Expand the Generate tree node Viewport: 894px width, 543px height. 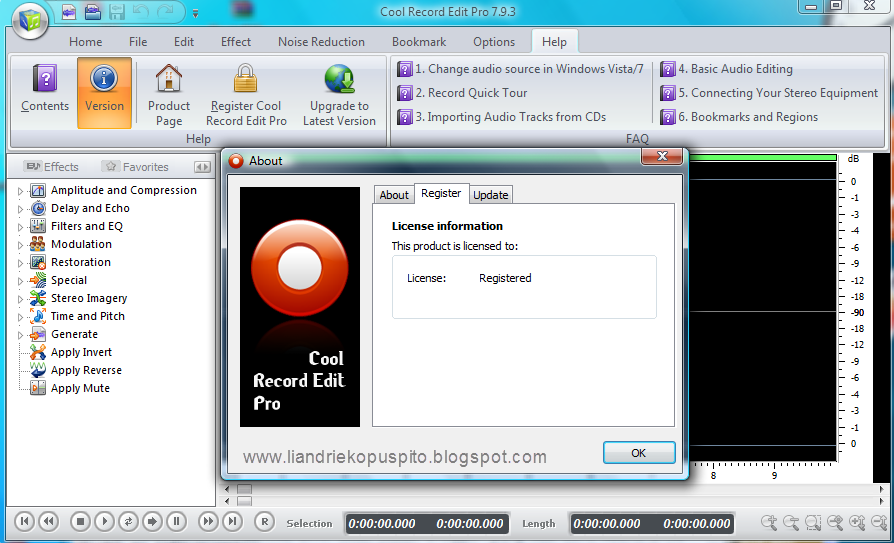21,335
